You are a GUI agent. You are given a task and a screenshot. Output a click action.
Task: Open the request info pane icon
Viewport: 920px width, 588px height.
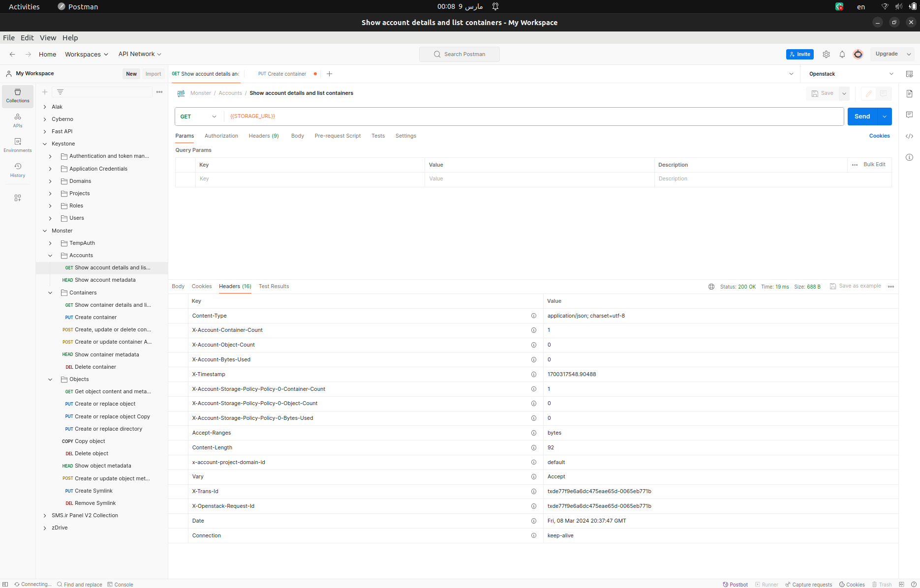tap(909, 157)
